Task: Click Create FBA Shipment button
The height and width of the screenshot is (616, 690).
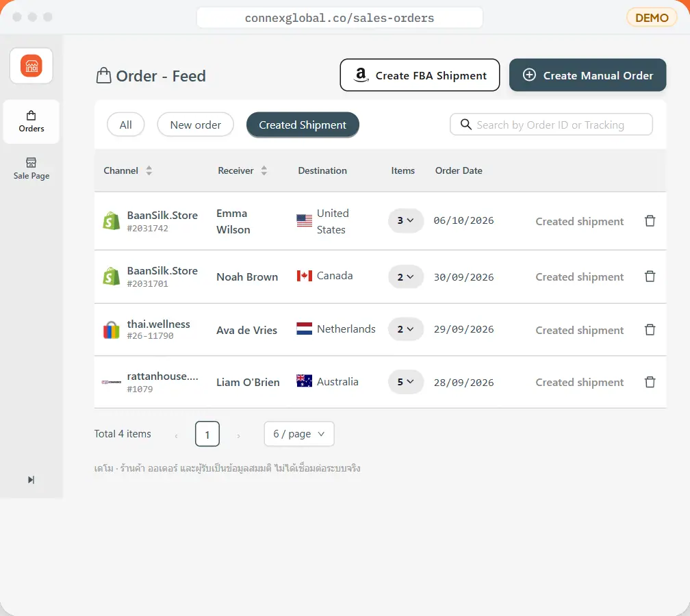Action: pos(420,75)
